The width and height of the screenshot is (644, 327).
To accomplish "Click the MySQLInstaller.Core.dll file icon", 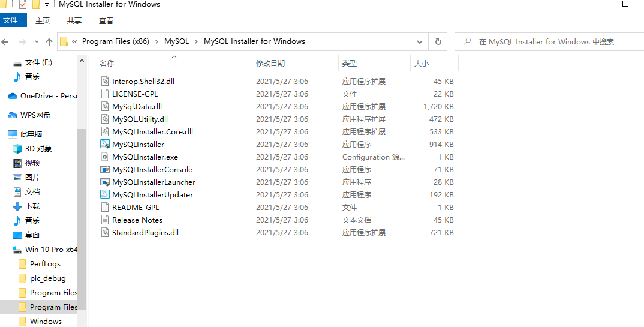I will 105,132.
